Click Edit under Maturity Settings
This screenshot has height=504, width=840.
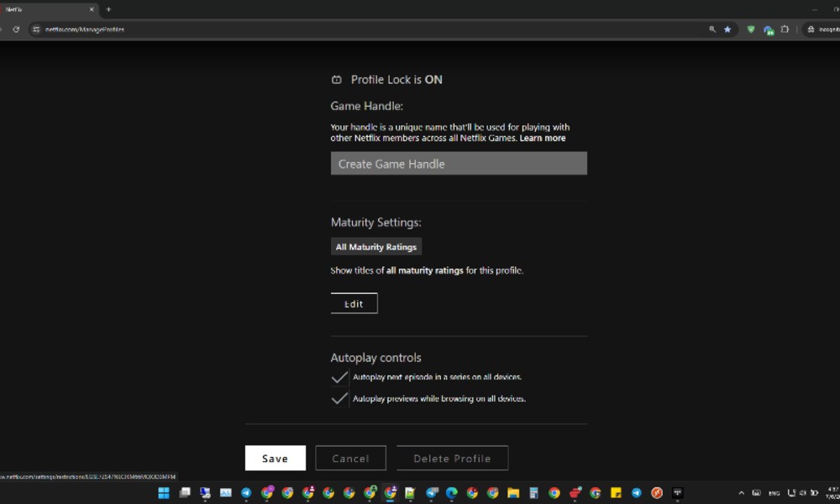(354, 304)
